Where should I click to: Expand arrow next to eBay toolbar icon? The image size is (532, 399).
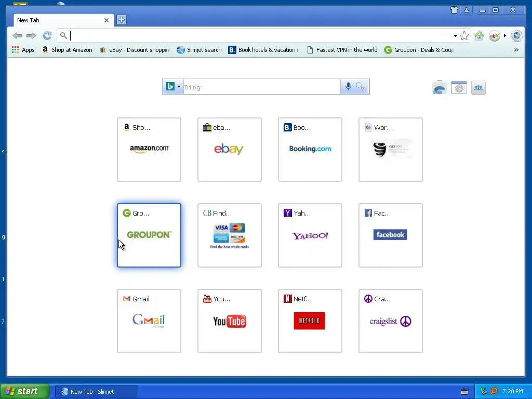(x=505, y=36)
